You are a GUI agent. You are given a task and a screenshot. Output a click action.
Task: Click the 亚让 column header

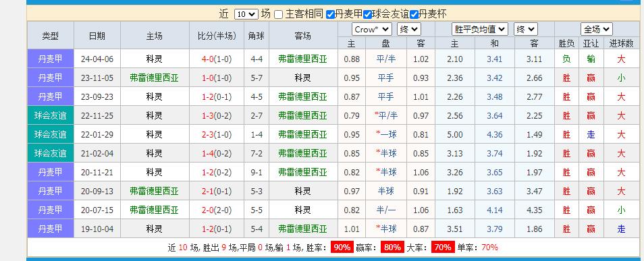click(x=591, y=43)
